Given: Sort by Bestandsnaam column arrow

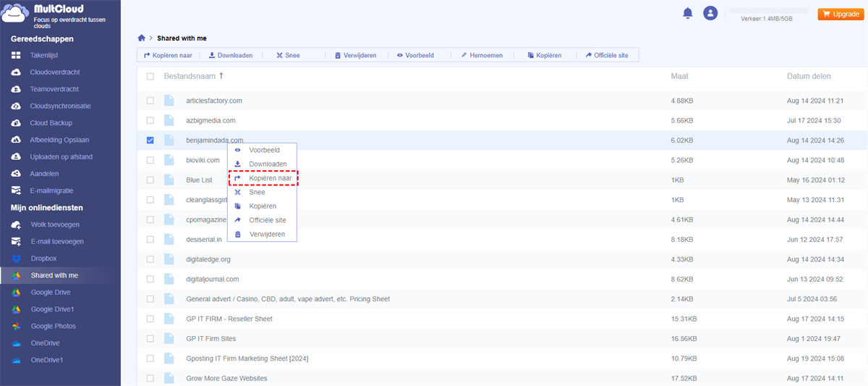Looking at the screenshot, I should (x=221, y=75).
